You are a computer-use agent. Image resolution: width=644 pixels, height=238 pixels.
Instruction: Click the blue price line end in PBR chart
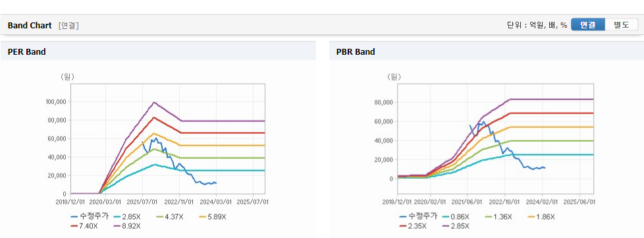[544, 167]
